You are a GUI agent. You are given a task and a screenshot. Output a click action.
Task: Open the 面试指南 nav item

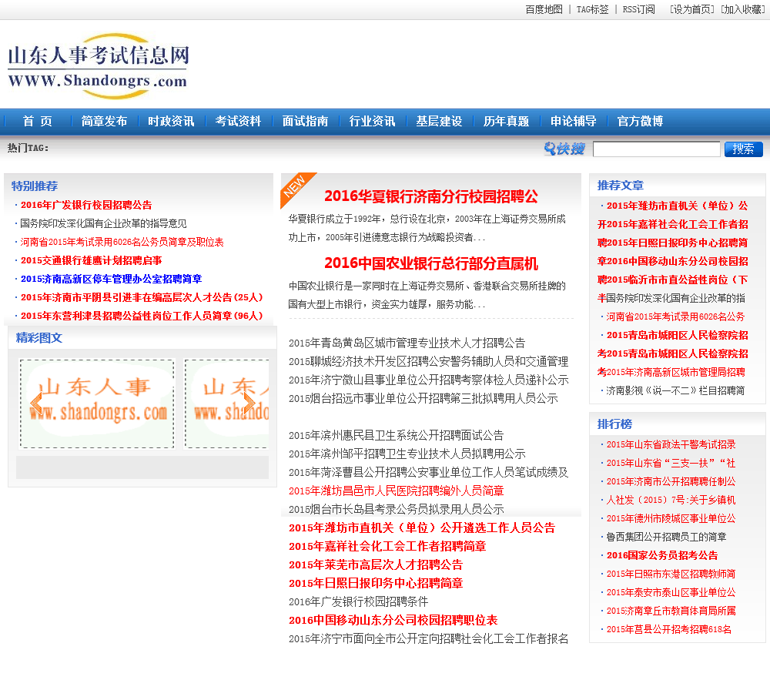pyautogui.click(x=305, y=121)
